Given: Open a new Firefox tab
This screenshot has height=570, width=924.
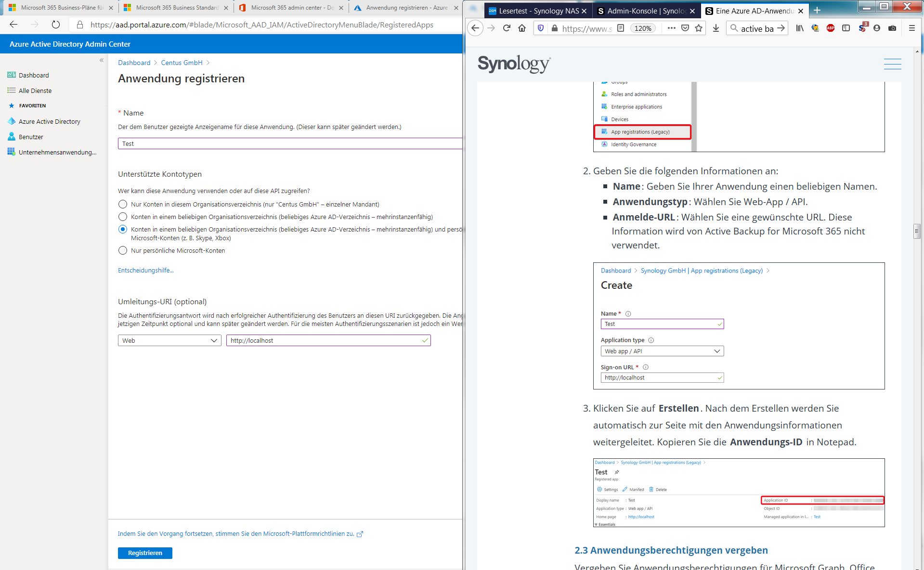Looking at the screenshot, I should tap(817, 10).
